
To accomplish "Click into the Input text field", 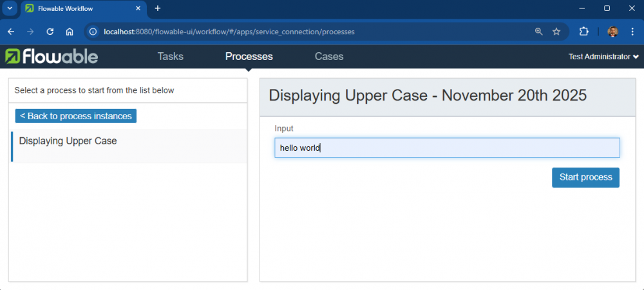I will (x=447, y=148).
